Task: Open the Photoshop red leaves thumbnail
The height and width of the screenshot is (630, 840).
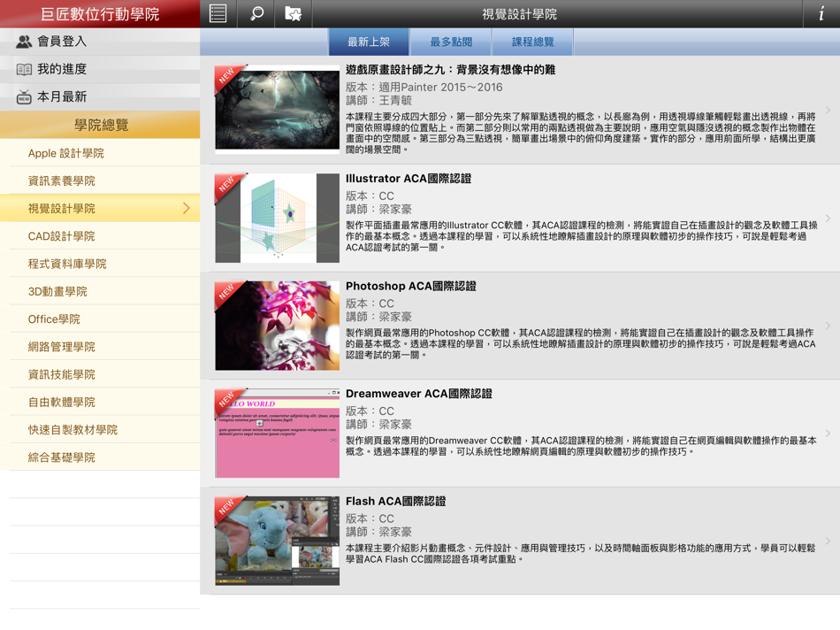Action: pyautogui.click(x=277, y=326)
